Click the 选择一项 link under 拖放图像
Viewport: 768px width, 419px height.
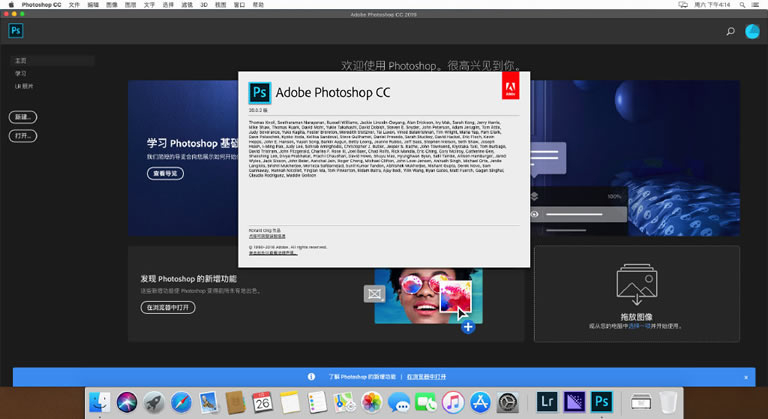[640, 326]
